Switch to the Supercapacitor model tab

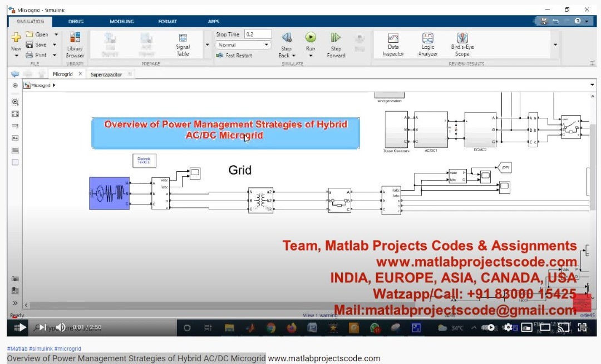106,74
